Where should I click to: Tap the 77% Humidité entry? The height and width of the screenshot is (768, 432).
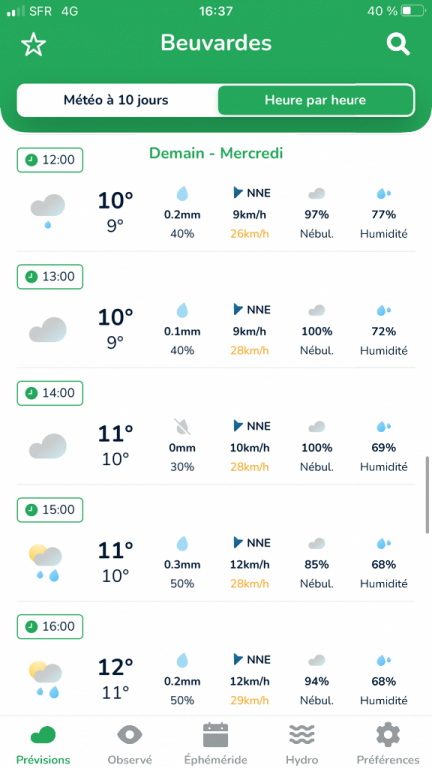[384, 214]
